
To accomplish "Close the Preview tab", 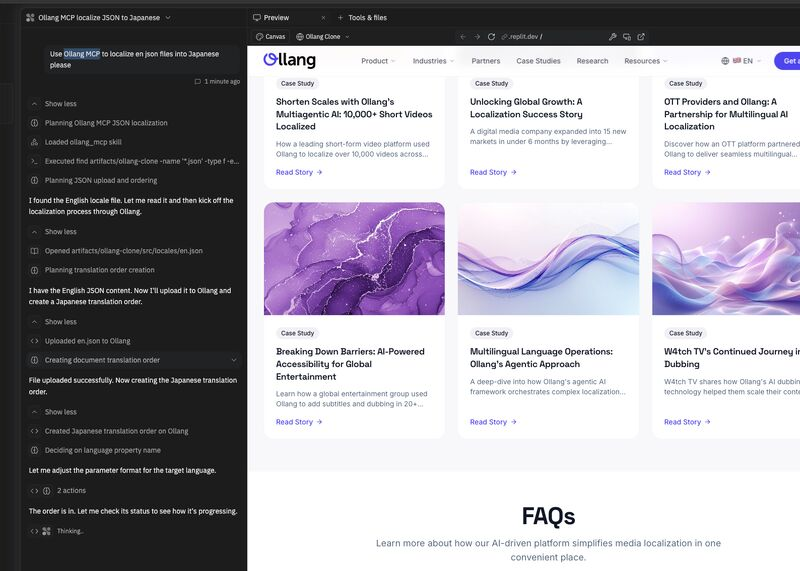I will [323, 18].
